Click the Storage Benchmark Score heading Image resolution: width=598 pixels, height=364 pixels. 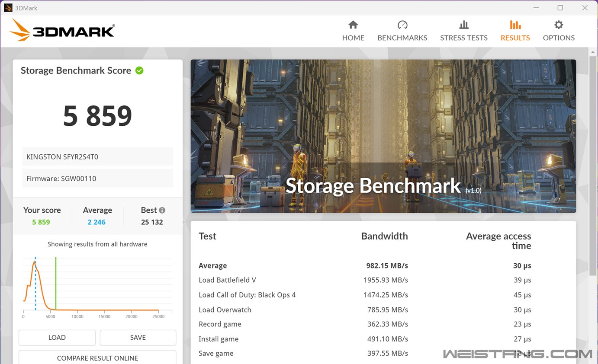click(x=76, y=70)
